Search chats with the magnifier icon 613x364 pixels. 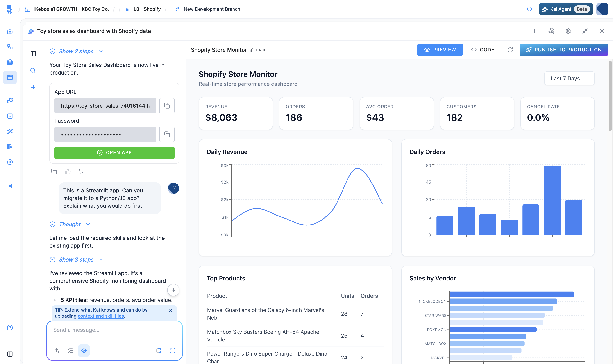coord(33,71)
